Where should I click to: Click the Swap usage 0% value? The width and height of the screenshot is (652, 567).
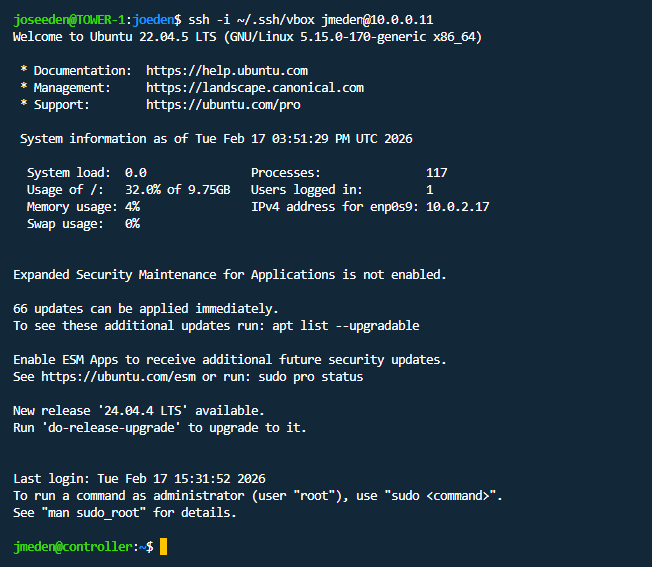[132, 224]
